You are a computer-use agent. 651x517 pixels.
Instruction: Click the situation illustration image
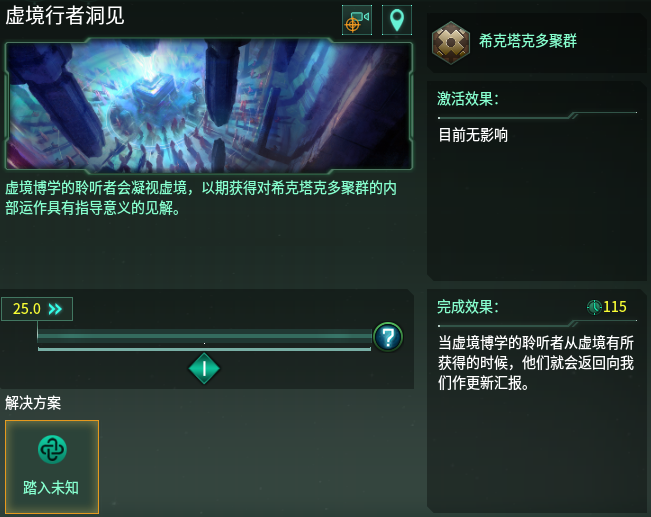click(208, 107)
